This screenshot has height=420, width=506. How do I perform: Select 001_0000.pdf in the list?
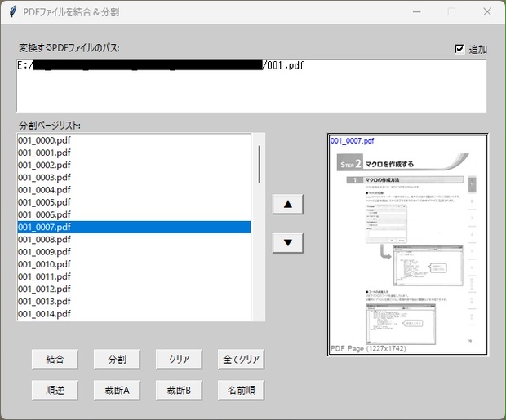(134, 140)
